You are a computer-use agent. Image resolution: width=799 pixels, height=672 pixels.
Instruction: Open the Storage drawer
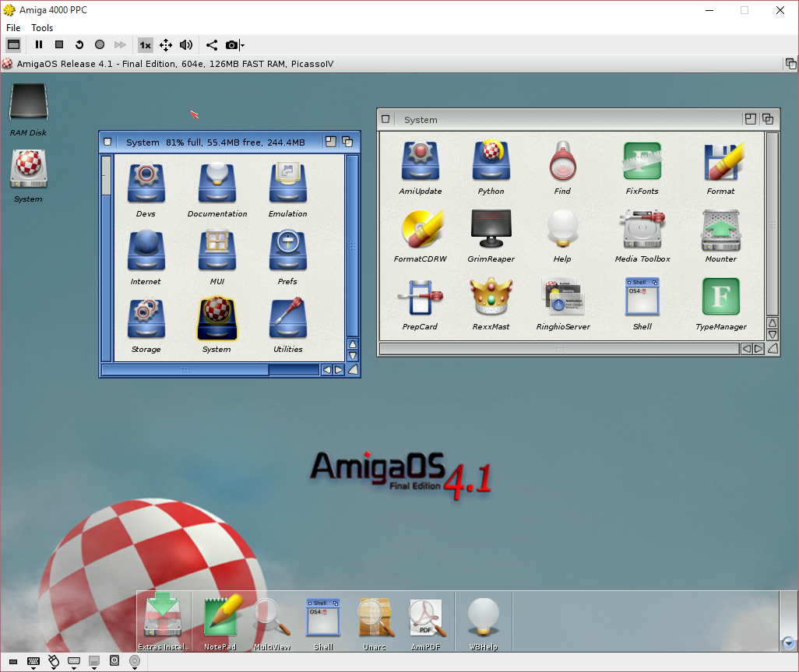146,318
